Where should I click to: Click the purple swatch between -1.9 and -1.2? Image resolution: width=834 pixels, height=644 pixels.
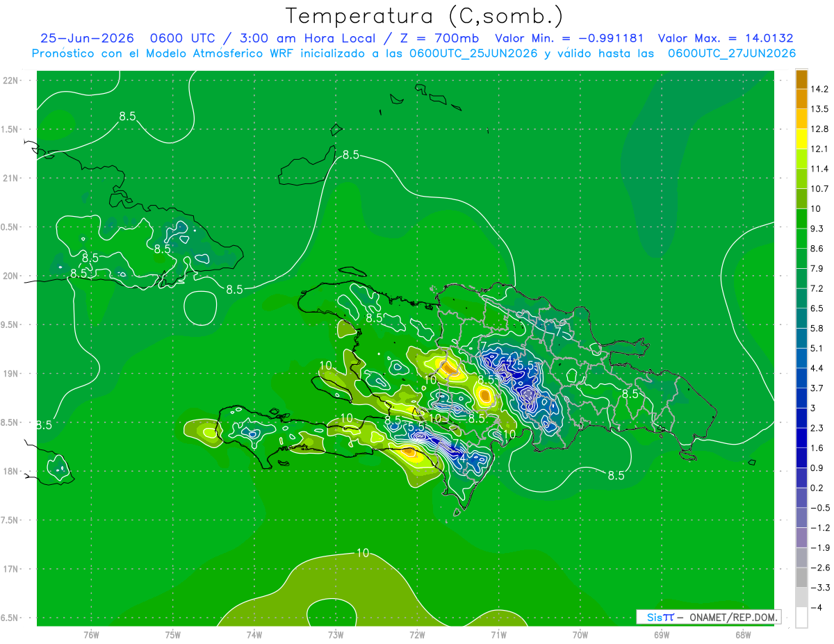tap(801, 538)
